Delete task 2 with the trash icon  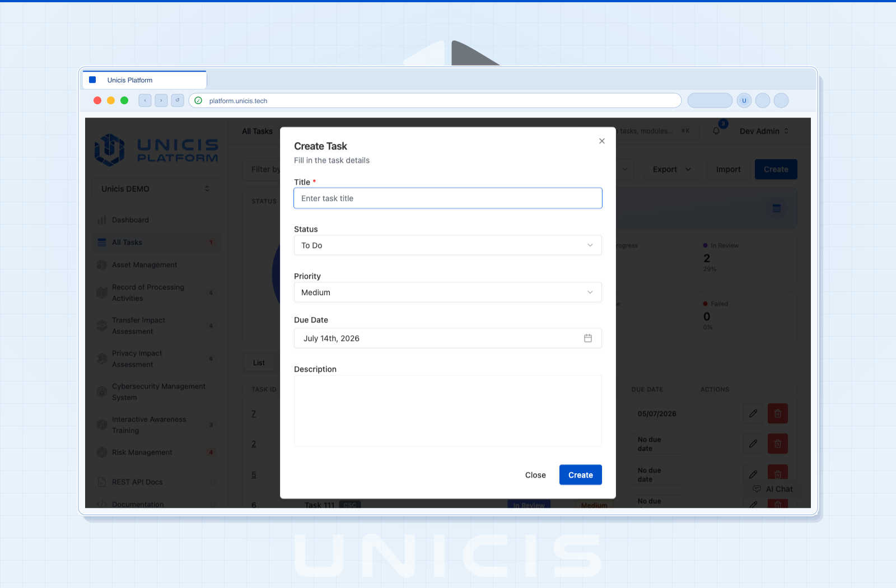[x=778, y=444]
